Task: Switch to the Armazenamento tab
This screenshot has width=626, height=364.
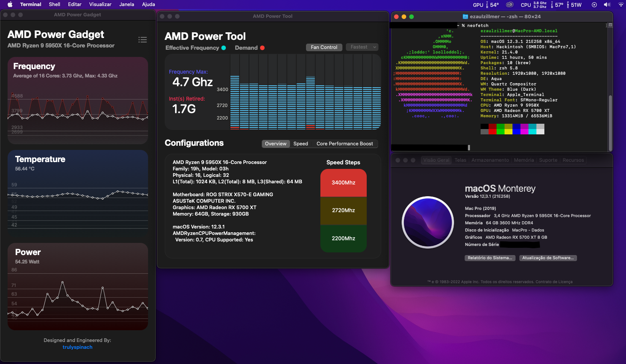Action: [x=490, y=160]
